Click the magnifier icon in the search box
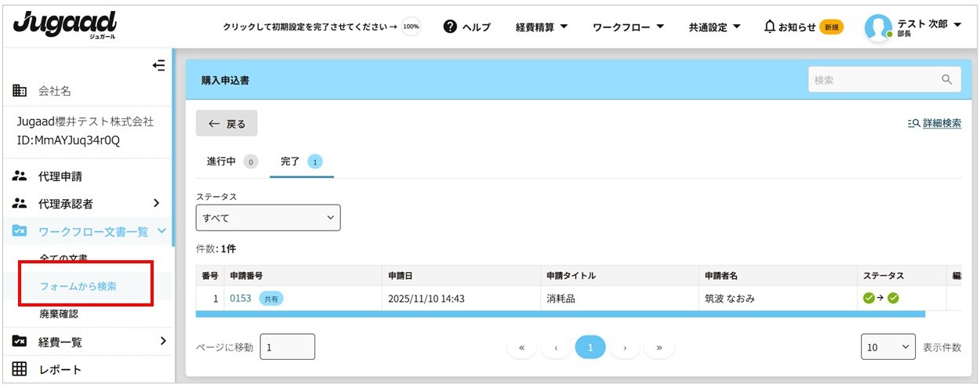Image resolution: width=980 pixels, height=388 pixels. pos(946,79)
